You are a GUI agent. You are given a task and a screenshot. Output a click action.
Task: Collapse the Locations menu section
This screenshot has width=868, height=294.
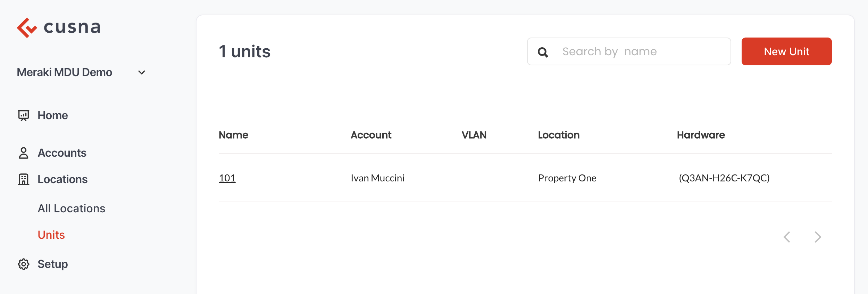[x=62, y=179]
